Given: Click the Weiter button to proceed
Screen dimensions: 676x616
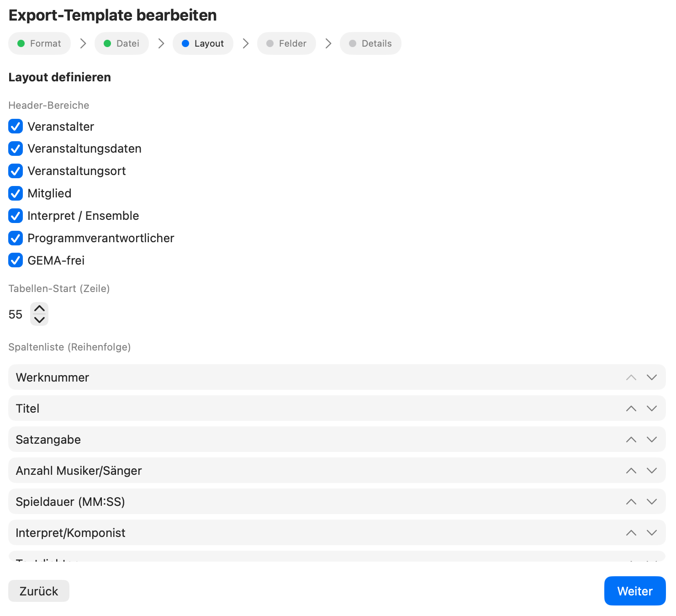Looking at the screenshot, I should 634,591.
